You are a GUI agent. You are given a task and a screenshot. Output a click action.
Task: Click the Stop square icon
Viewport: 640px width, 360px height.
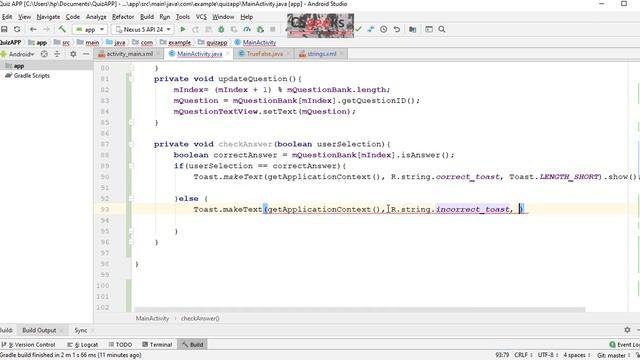[x=273, y=29]
